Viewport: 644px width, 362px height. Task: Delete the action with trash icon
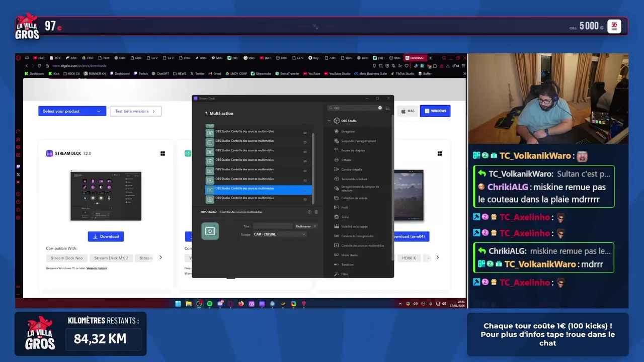pos(316,212)
